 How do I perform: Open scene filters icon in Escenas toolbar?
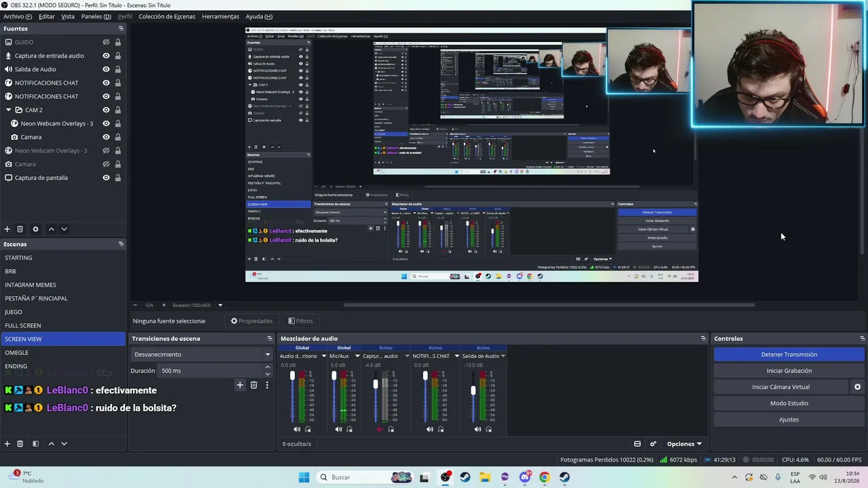(35, 443)
